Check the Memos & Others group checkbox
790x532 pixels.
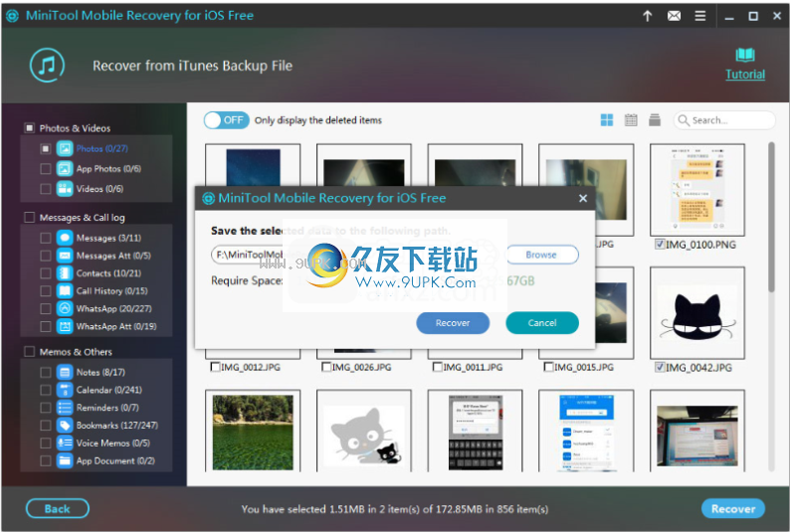point(29,351)
